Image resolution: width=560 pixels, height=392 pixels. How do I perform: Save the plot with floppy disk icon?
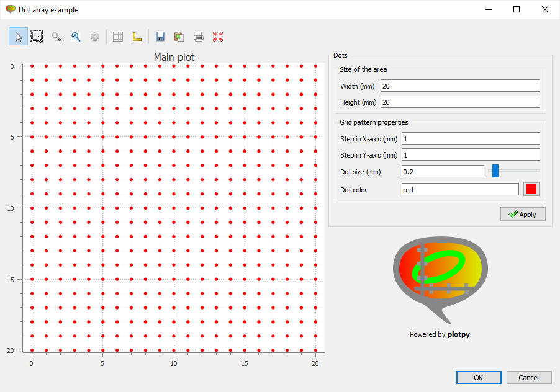tap(160, 37)
